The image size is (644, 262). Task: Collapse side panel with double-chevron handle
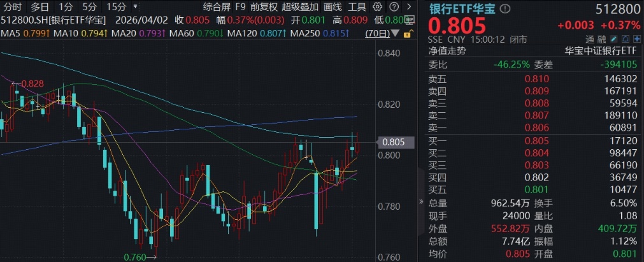pos(419,201)
